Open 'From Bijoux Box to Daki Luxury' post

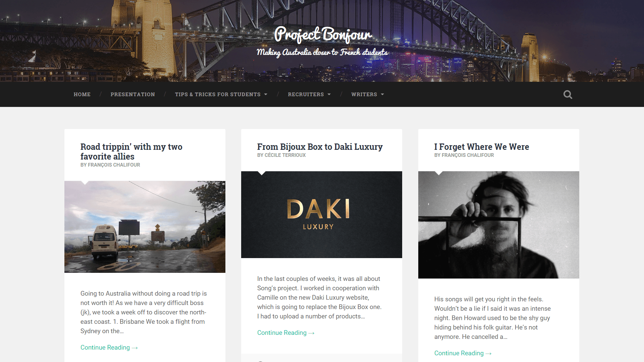pos(320,147)
